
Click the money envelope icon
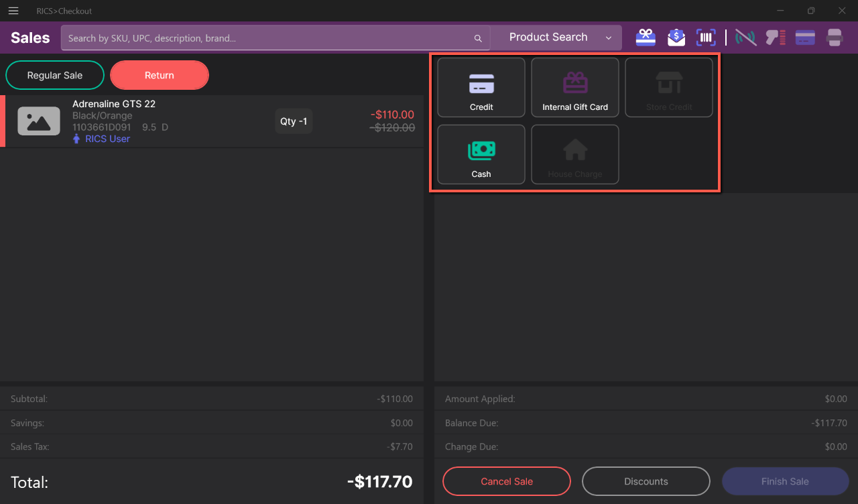click(676, 38)
